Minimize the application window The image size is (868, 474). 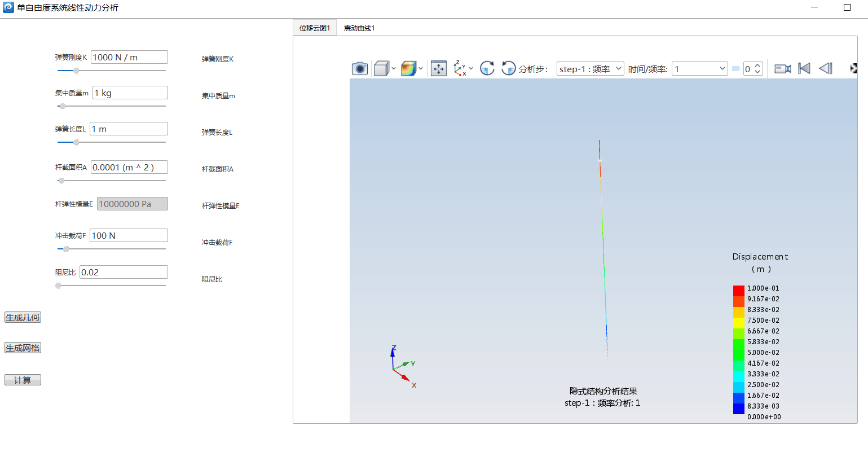point(814,7)
